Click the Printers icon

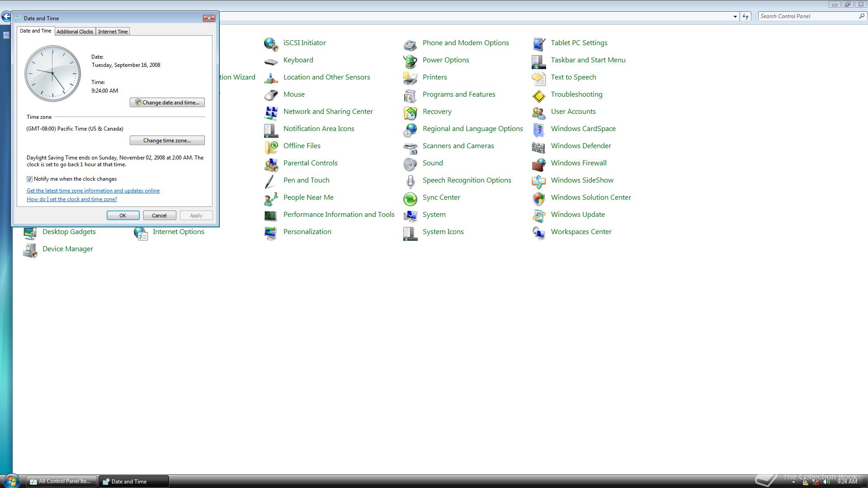[x=410, y=78]
